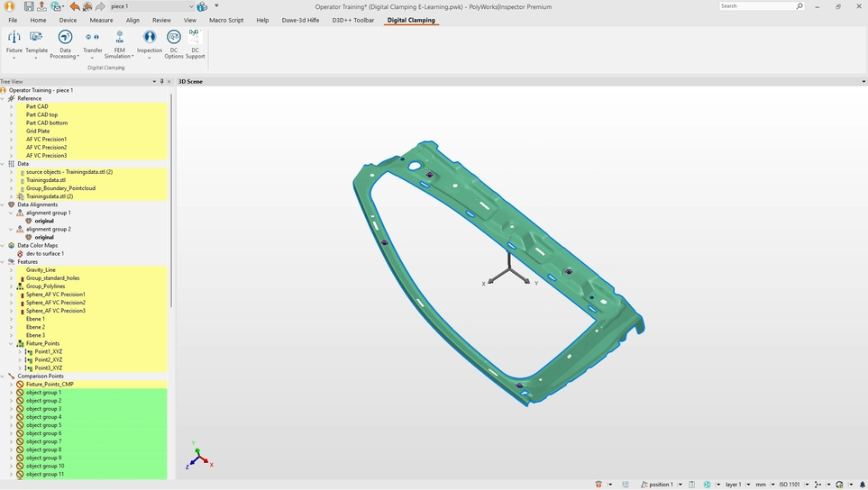Select Ebene 2 feature

[x=35, y=327]
